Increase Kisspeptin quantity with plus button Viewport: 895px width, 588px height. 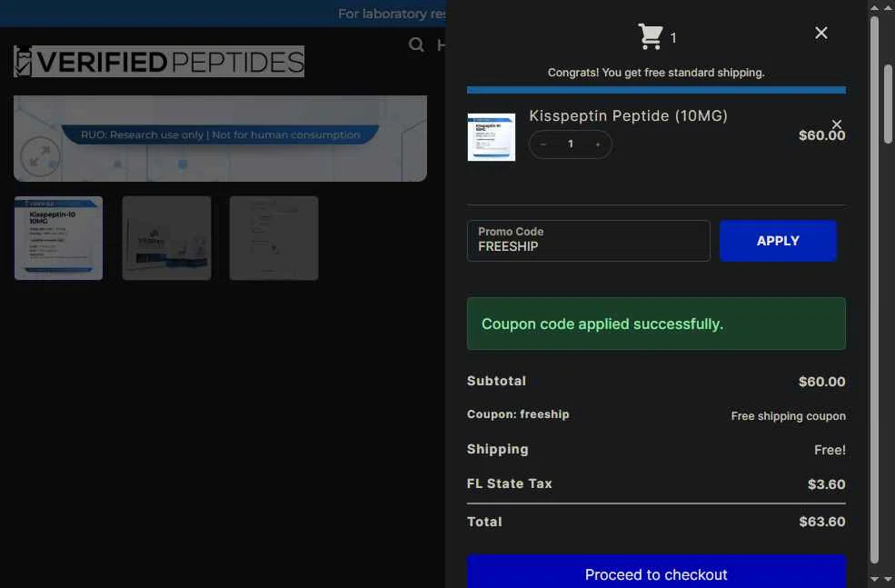coord(598,145)
